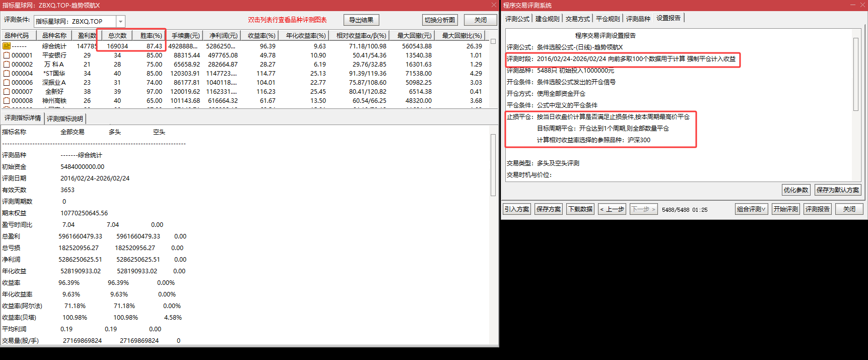Click the 保存方案 button
This screenshot has height=360, width=868.
tap(549, 209)
